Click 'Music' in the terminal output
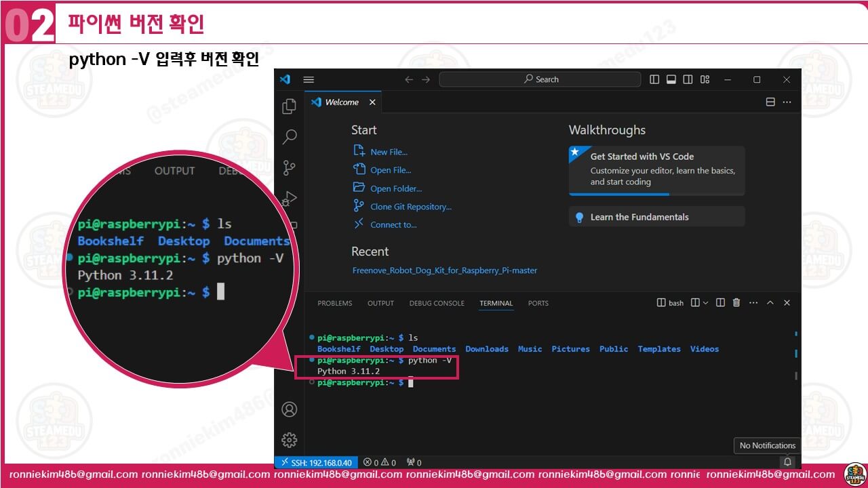The image size is (868, 488). [530, 349]
